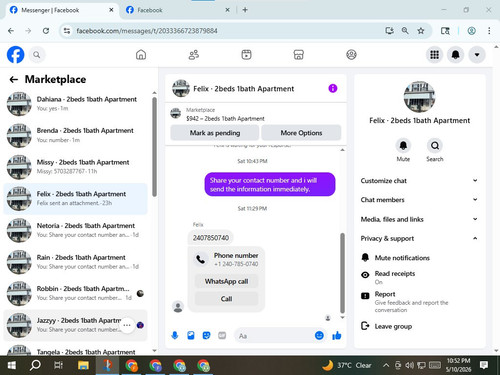Open the Netoria apartment conversation

75,230
